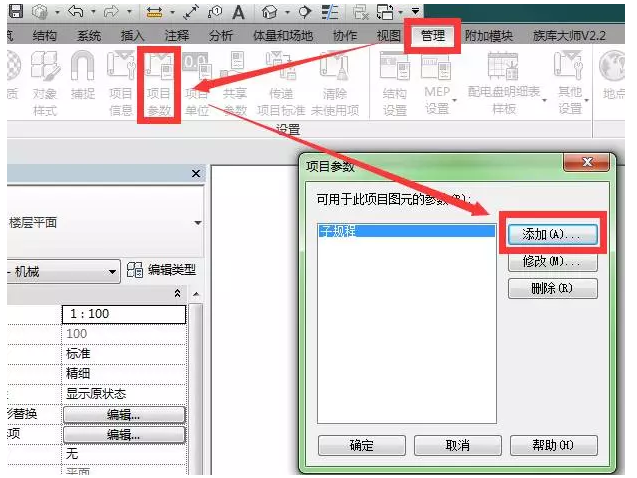
Task: Open 结构设置 Structural Settings tool
Action: click(x=394, y=84)
